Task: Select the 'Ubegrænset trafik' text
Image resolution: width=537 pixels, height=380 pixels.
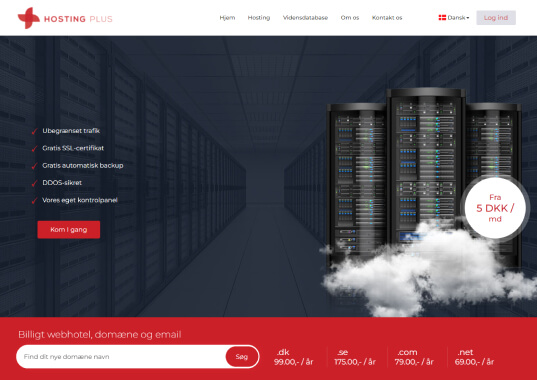Action: click(71, 131)
